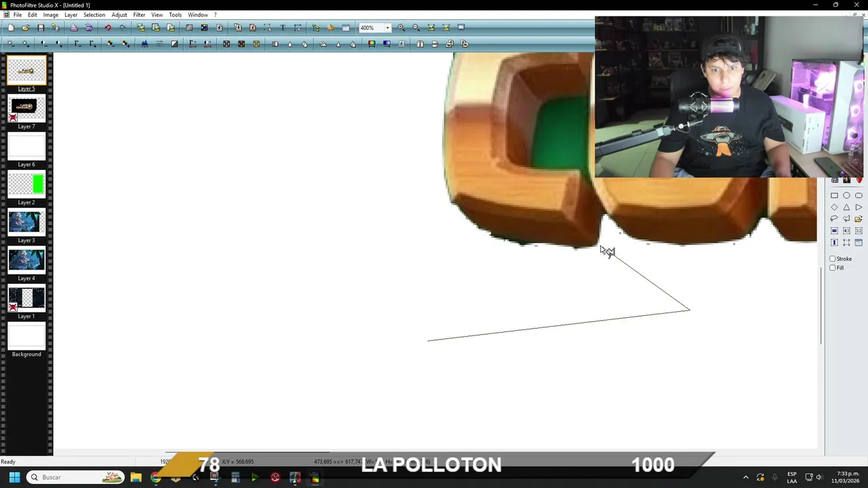Load a selection shape via folder icon

859,219
